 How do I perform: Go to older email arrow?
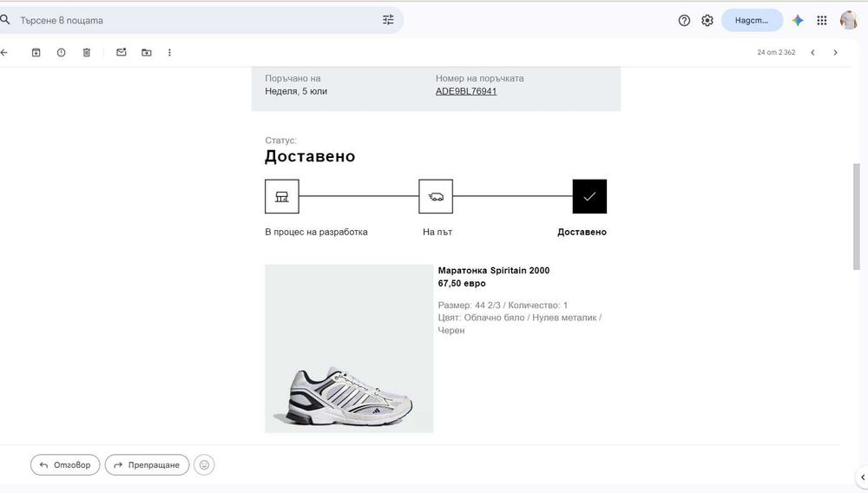tap(835, 53)
